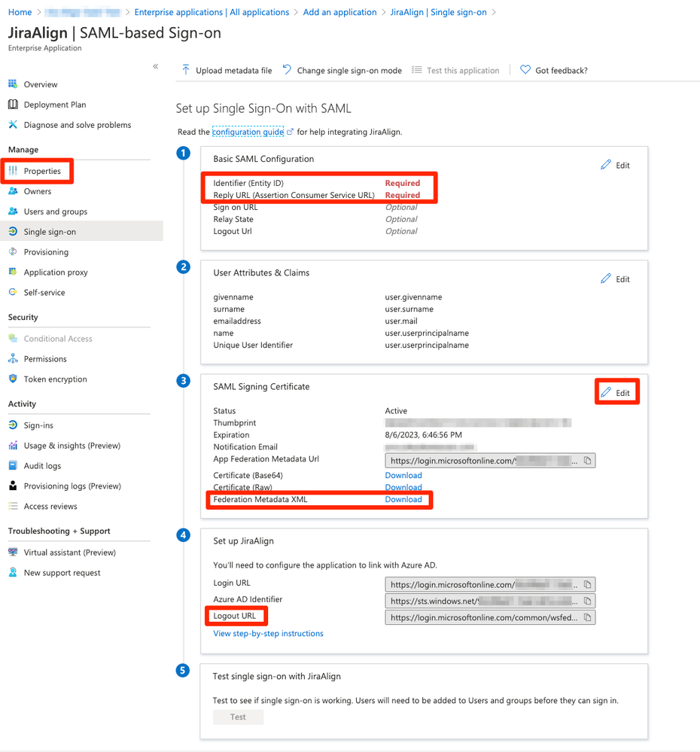Click Test this application toolbar item
This screenshot has width=700, height=752.
click(455, 70)
